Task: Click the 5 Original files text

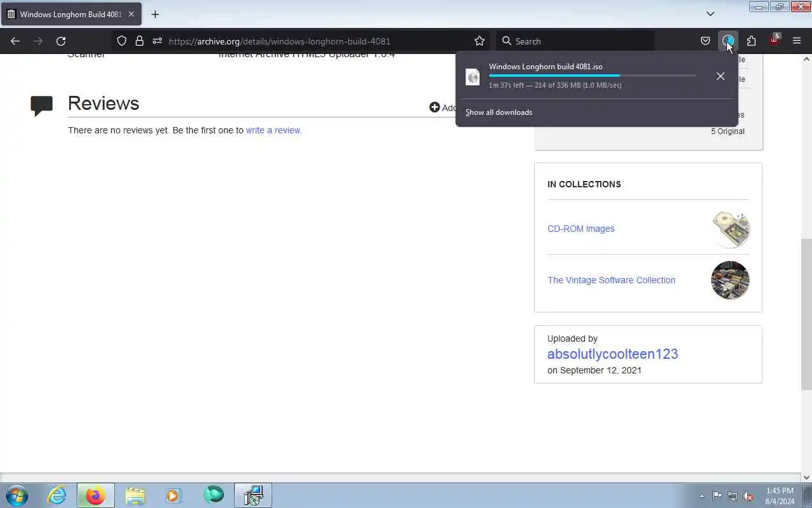Action: (x=728, y=131)
